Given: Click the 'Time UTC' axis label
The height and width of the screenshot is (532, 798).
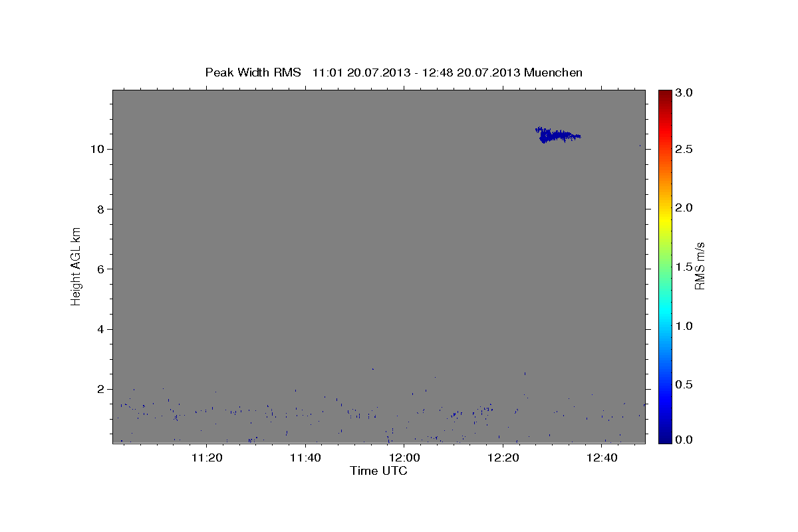Looking at the screenshot, I should pyautogui.click(x=378, y=471).
